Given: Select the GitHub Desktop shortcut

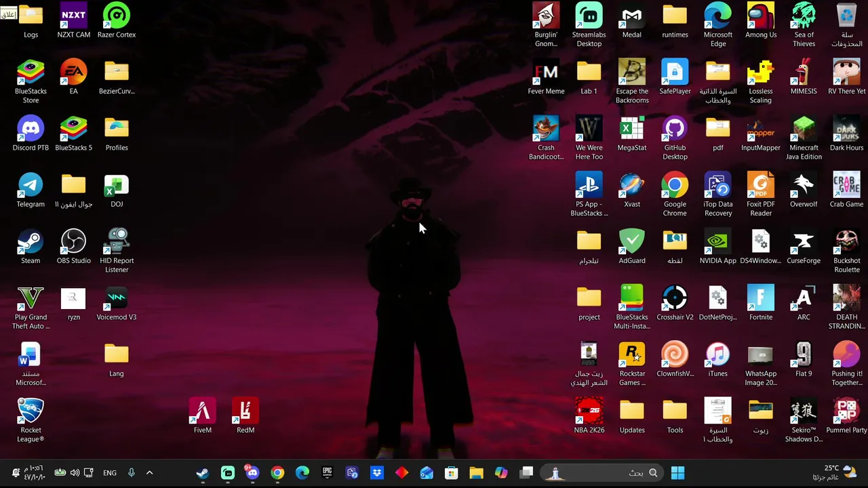Looking at the screenshot, I should point(675,139).
